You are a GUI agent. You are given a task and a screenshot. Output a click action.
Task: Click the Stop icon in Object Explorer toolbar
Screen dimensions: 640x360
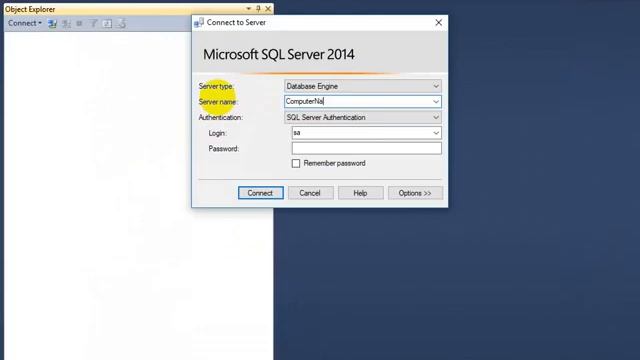click(79, 24)
